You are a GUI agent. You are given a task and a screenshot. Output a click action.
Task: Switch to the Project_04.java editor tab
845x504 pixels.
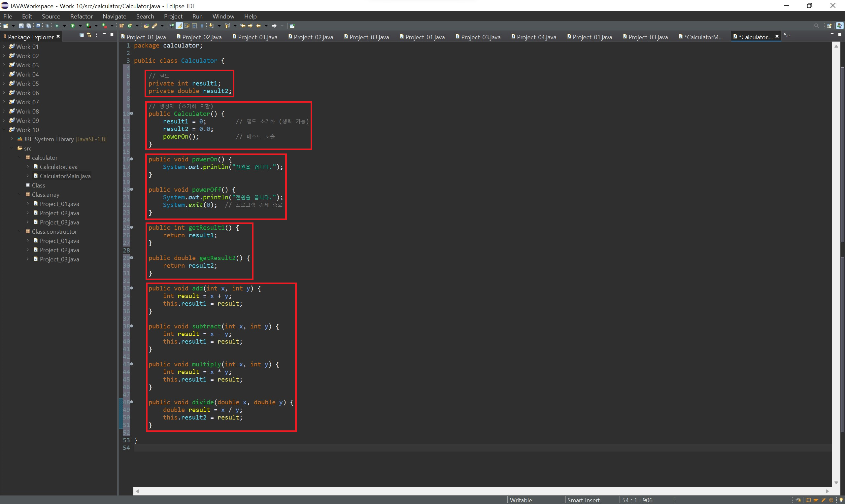point(536,37)
